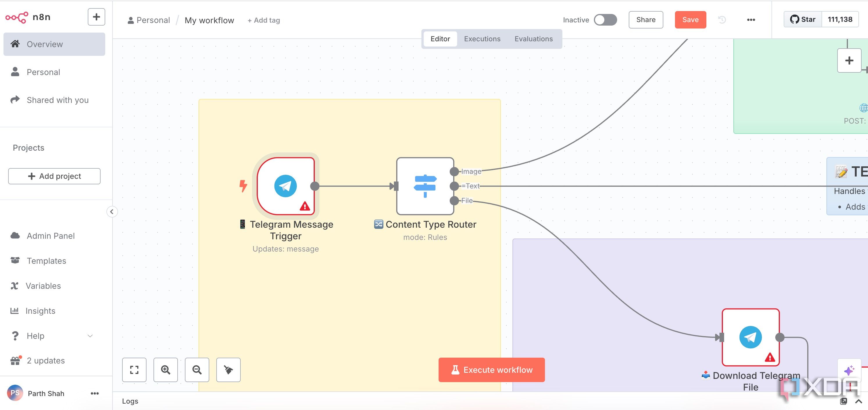868x410 pixels.
Task: Click the tidy up workflow button
Action: 228,370
